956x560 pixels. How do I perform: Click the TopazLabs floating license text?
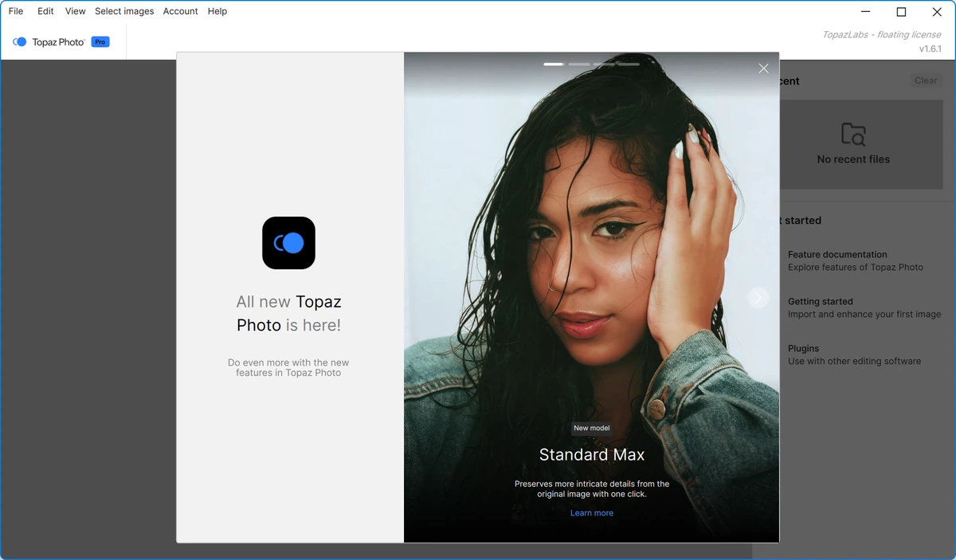[882, 34]
